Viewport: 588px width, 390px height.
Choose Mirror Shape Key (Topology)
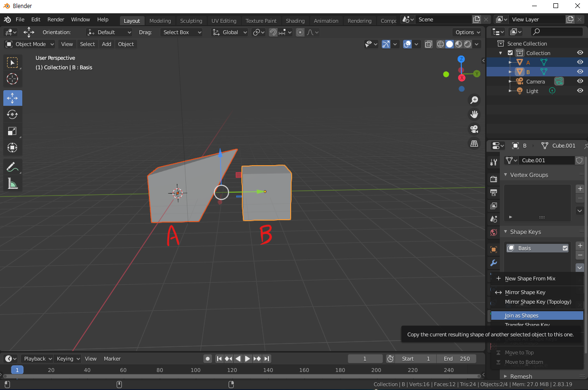click(x=537, y=302)
